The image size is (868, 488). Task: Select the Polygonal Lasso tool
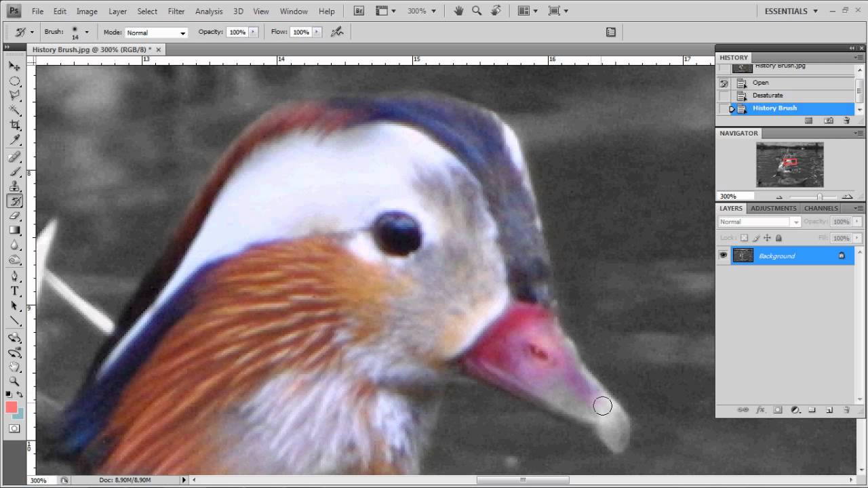(x=14, y=96)
